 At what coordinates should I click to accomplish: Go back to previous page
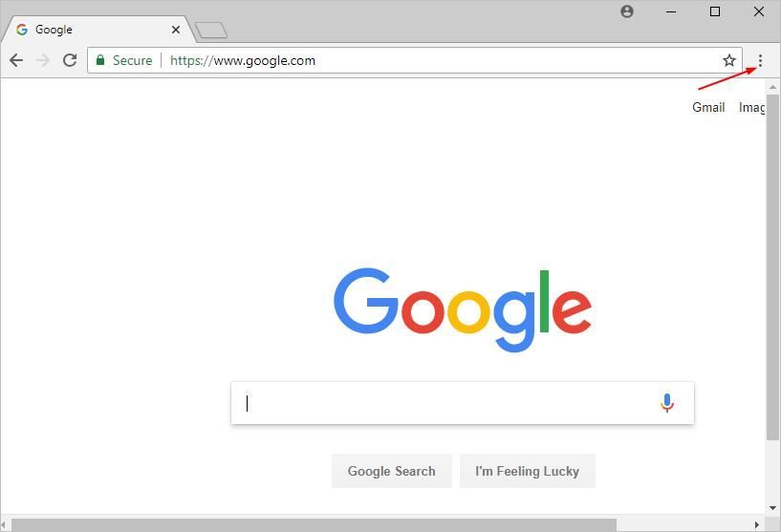click(x=16, y=60)
